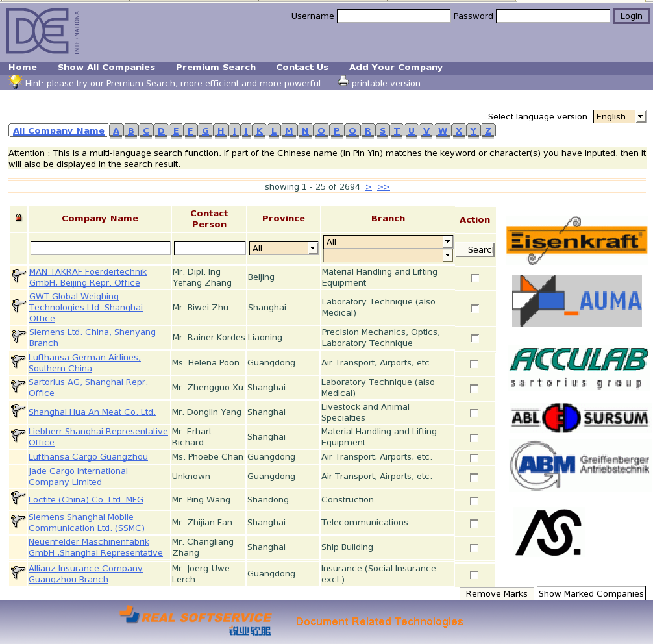Click the red lock icon in table header
This screenshot has width=653, height=644.
tap(18, 218)
